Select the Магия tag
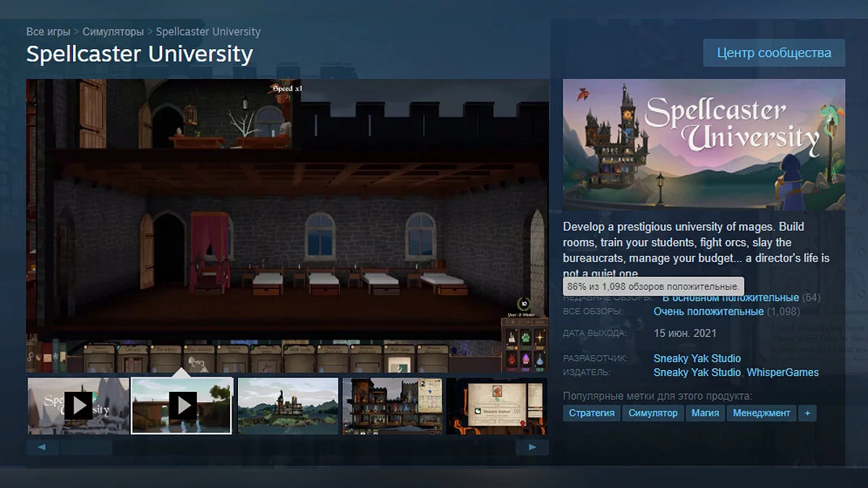Viewport: 868px width, 488px height. pyautogui.click(x=705, y=413)
